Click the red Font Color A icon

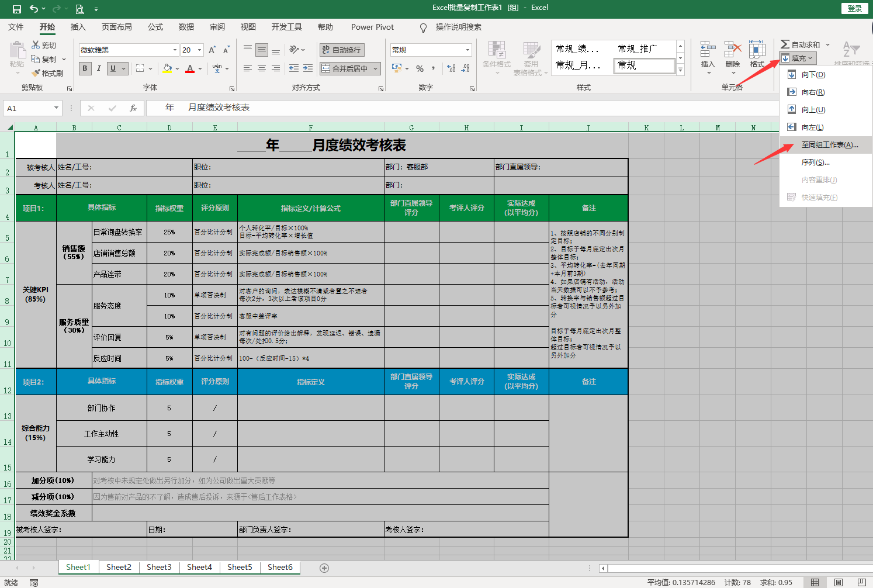point(190,68)
